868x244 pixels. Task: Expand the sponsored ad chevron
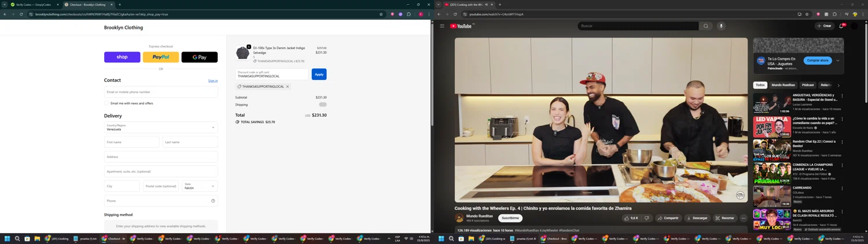point(837,61)
